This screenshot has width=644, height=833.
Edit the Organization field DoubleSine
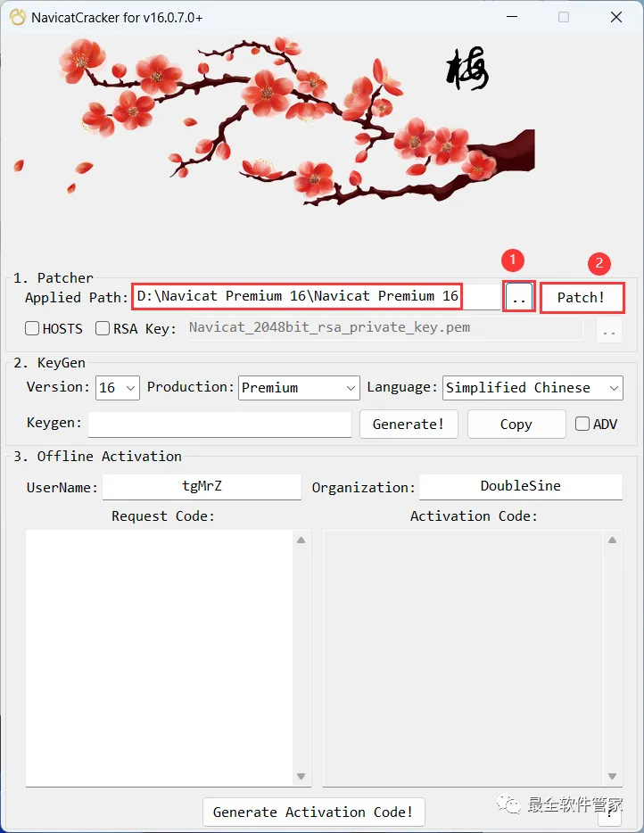(x=521, y=486)
